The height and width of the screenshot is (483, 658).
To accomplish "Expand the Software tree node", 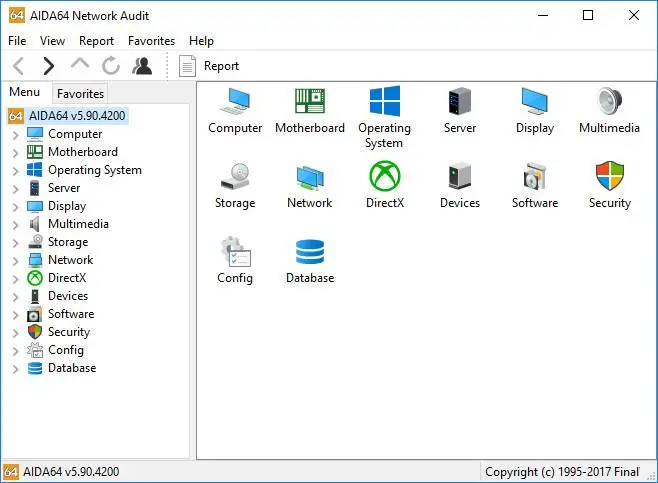I will 16,315.
